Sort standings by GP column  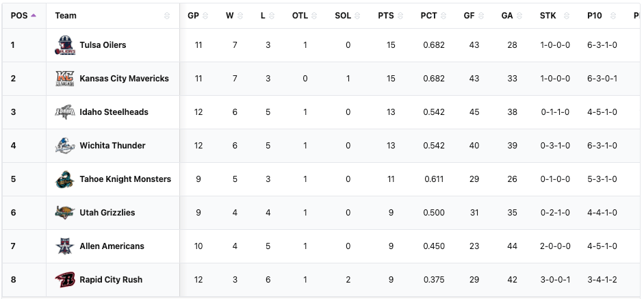(194, 15)
